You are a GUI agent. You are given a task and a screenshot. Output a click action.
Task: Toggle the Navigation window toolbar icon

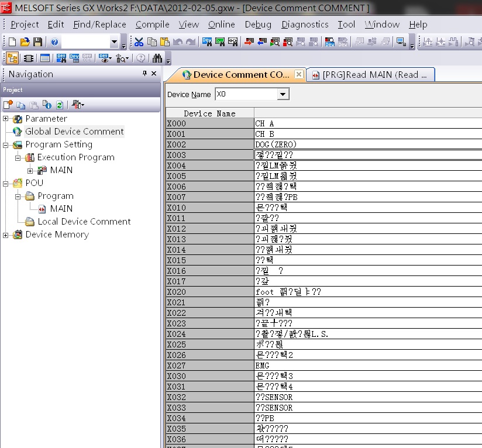12,58
